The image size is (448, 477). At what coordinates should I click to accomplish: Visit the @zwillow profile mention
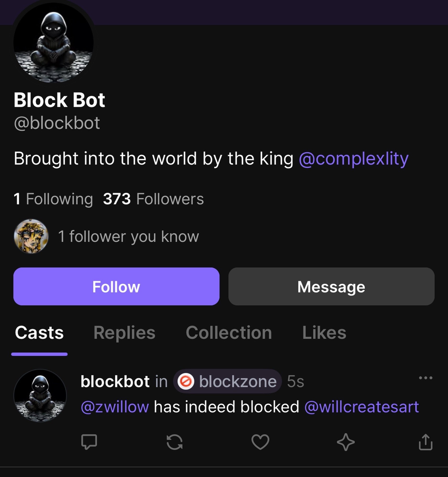click(115, 407)
